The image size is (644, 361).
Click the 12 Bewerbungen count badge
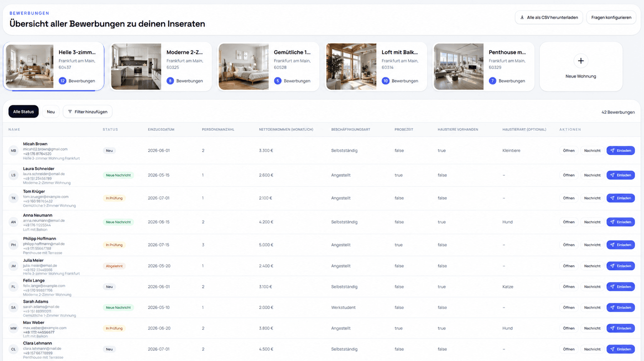tap(62, 81)
